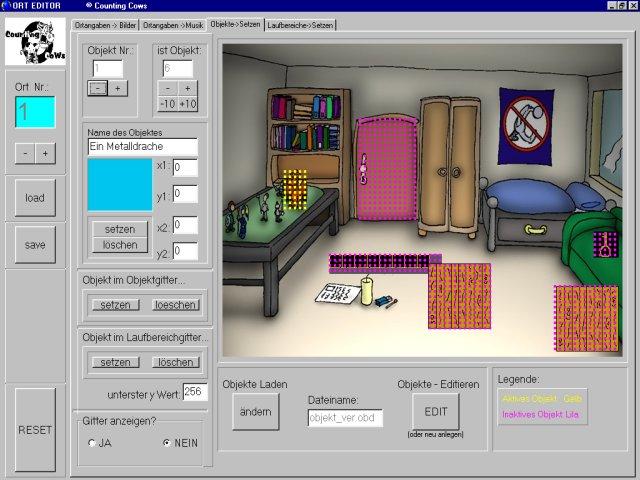Click the Objekt Nr. number field
Image resolution: width=640 pixels, height=480 pixels.
pyautogui.click(x=108, y=69)
